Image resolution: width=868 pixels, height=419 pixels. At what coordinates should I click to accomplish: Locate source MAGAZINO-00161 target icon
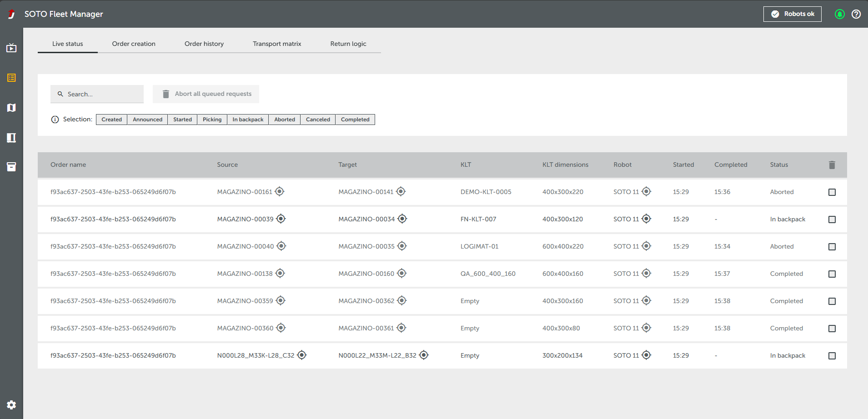[280, 191]
